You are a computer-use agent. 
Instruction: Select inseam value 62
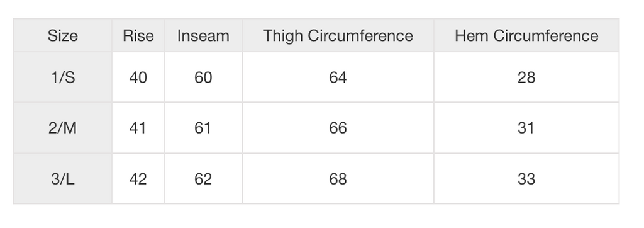click(x=203, y=179)
